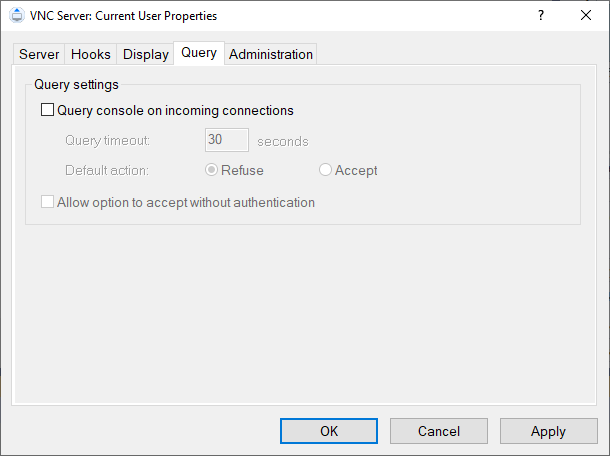Screen dimensions: 610x456
Task: Click the Query timeout seconds field
Action: 227,140
